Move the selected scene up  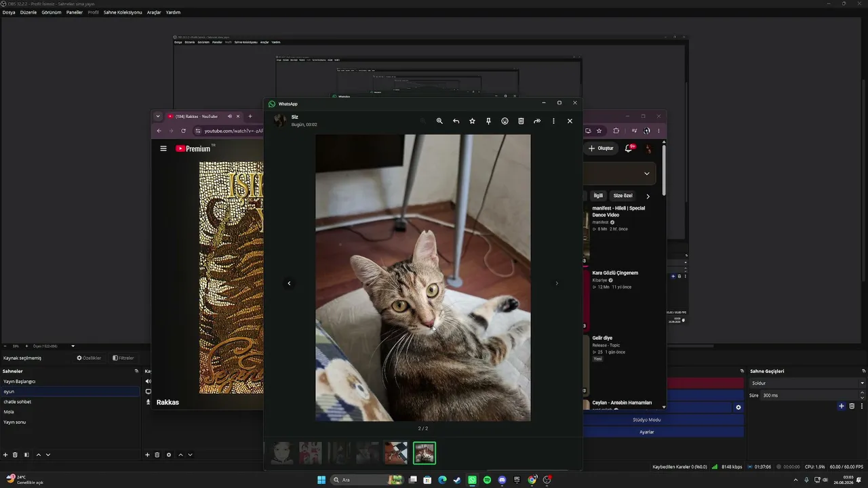click(38, 455)
